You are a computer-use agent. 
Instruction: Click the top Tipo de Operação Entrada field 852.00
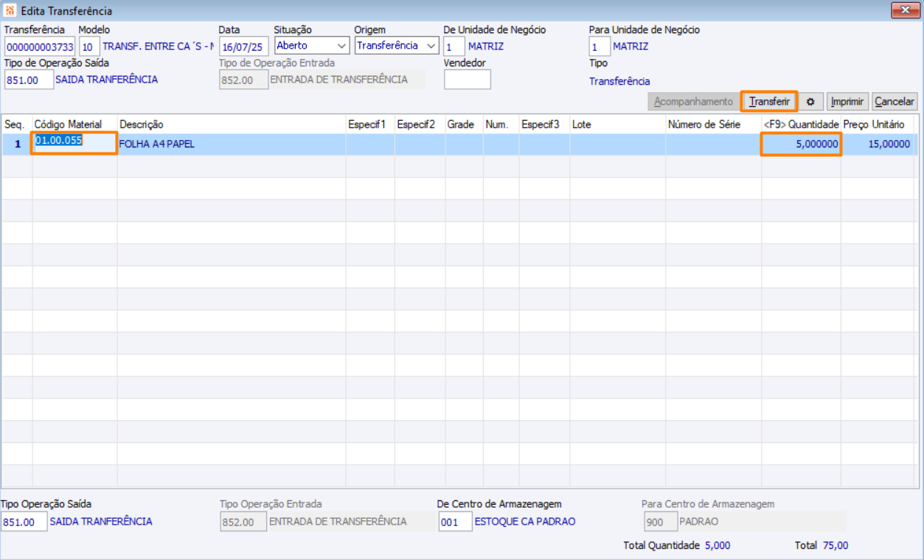coord(243,80)
